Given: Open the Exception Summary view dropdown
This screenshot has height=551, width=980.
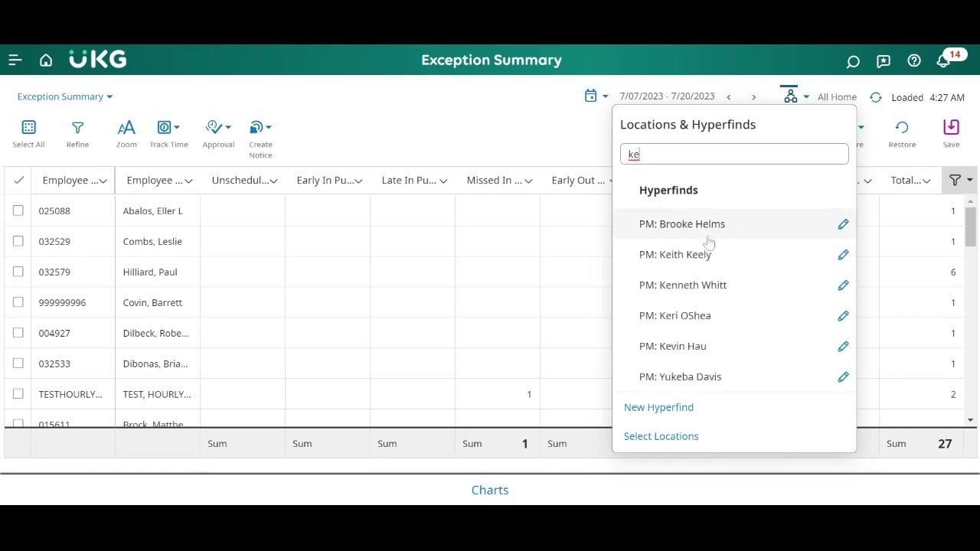Looking at the screenshot, I should (x=65, y=96).
